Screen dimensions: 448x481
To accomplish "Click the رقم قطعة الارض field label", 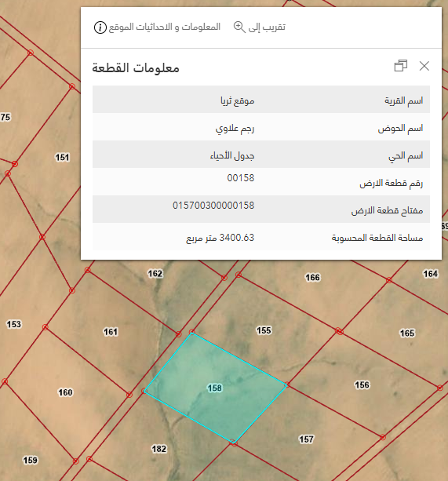I will click(x=392, y=183).
